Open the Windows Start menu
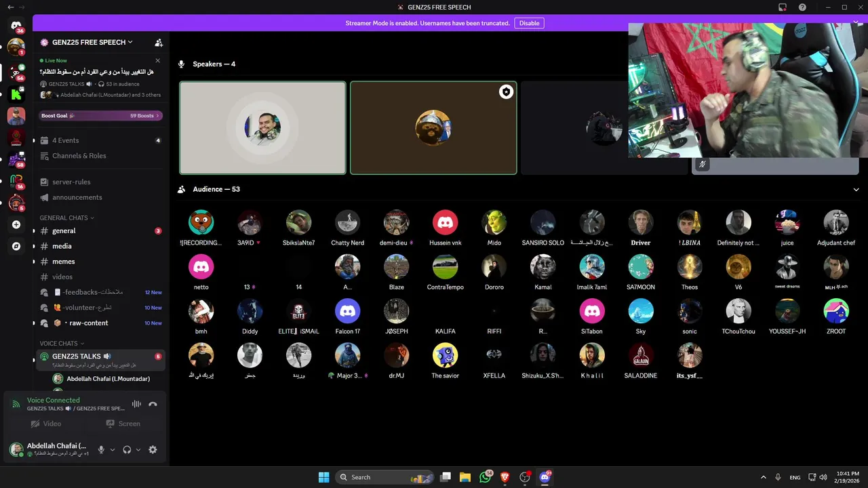 [324, 477]
